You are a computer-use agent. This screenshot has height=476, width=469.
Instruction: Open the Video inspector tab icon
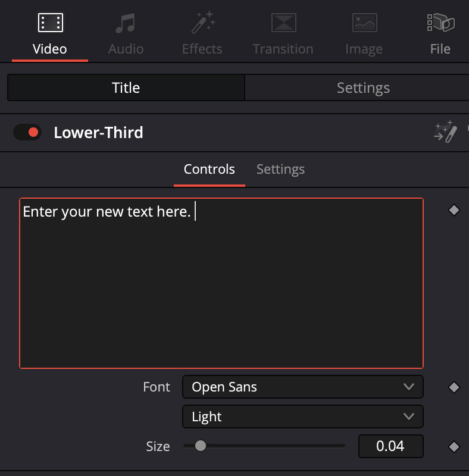point(50,23)
